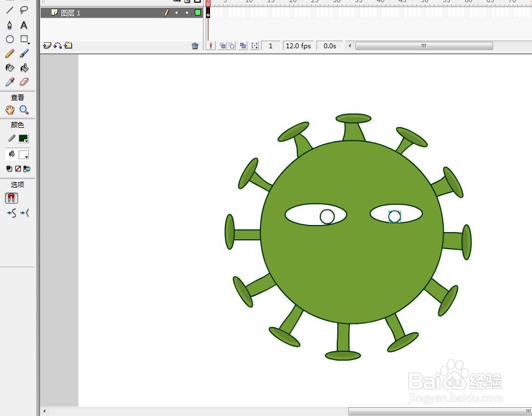Toggle Edit Multiple Frames
The width and height of the screenshot is (532, 416).
(243, 46)
